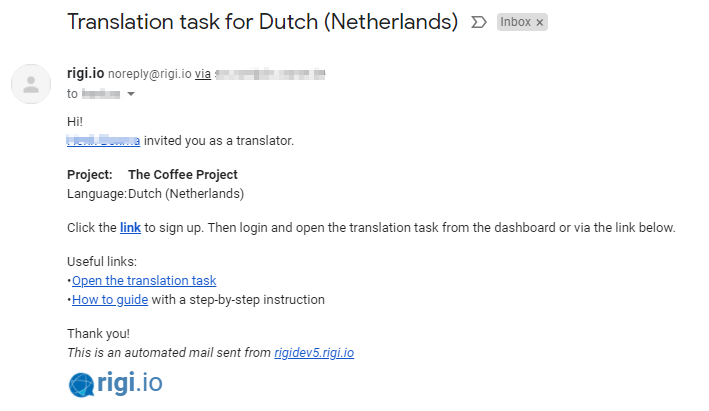This screenshot has width=709, height=411.
Task: Open the sender's profile avatar
Action: tap(31, 84)
